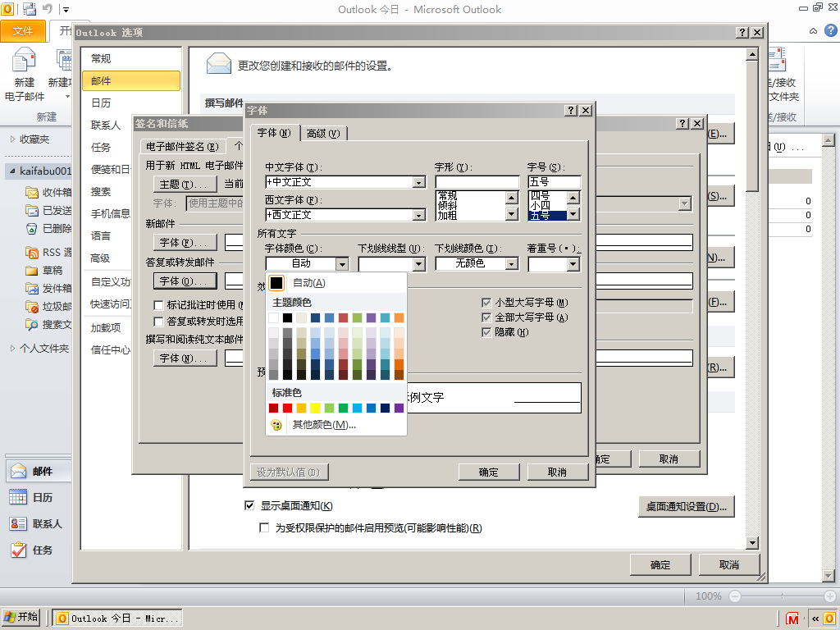The height and width of the screenshot is (630, 840).
Task: Check 为受权限保护的邮件启用预览 checkbox
Action: pos(264,527)
